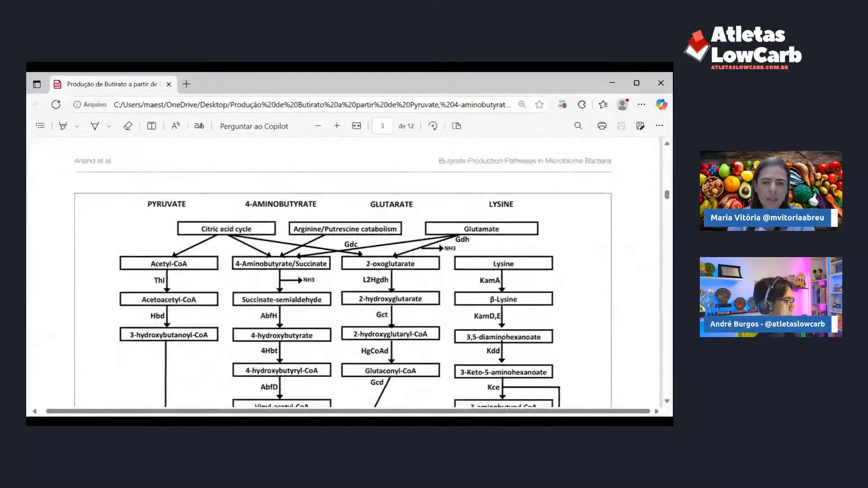Image resolution: width=868 pixels, height=488 pixels.
Task: Select the eraser tool
Action: click(x=128, y=126)
